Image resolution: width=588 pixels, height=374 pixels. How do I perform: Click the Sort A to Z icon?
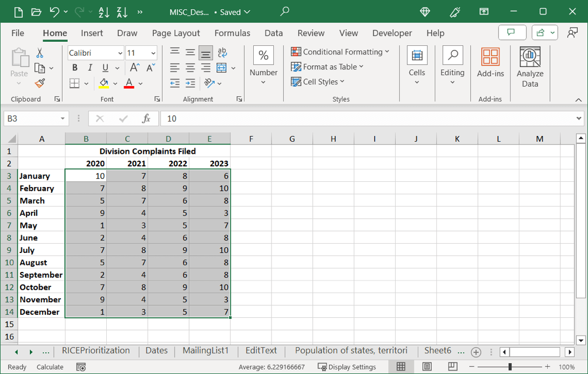pos(104,12)
